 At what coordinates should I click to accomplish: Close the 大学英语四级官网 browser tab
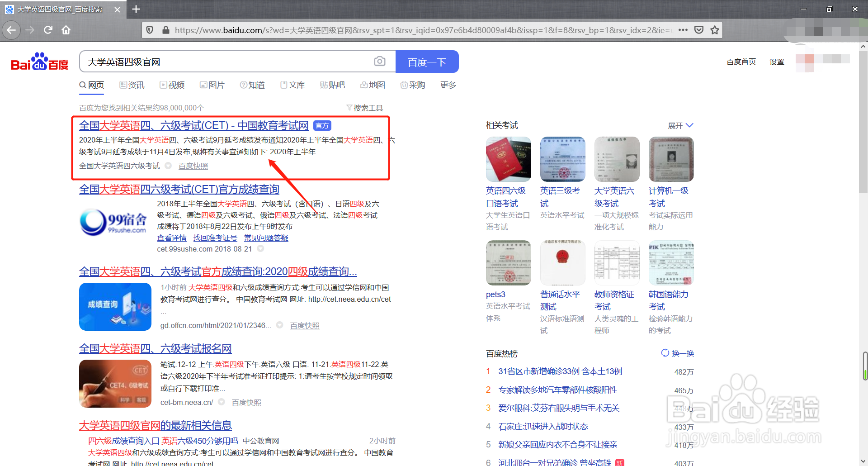click(117, 10)
